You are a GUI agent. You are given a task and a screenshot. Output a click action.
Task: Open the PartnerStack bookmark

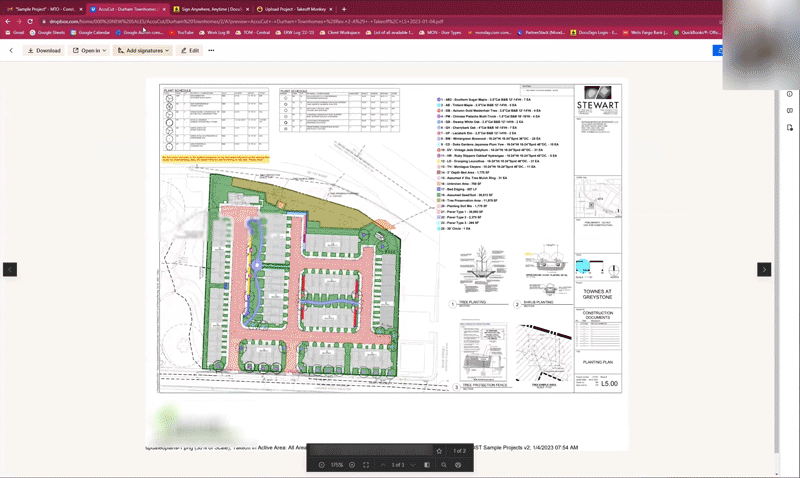pyautogui.click(x=541, y=32)
